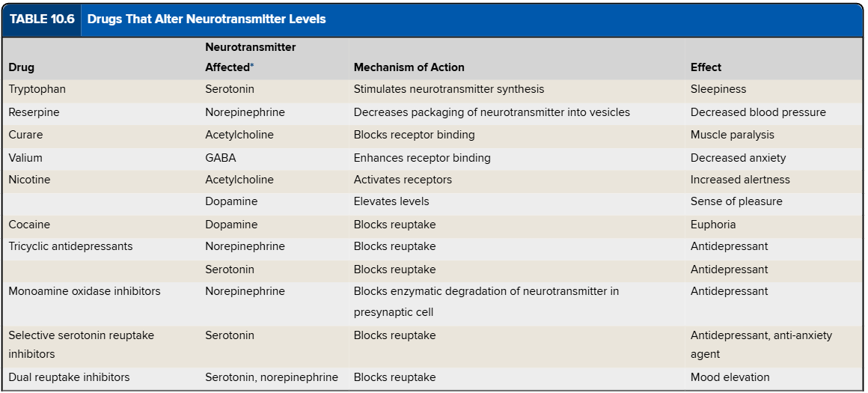The image size is (868, 393).
Task: Click the "TABLE 10.6" label
Action: click(42, 19)
